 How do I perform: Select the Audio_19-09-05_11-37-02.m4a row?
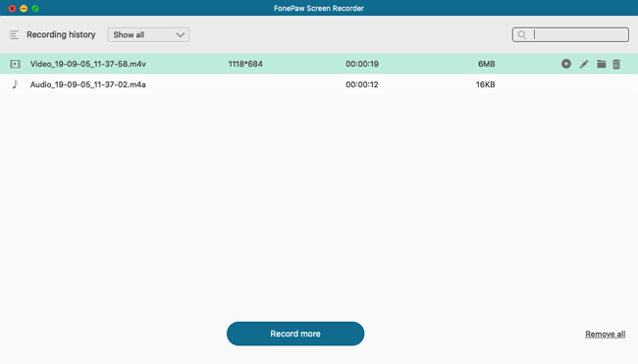[319, 84]
